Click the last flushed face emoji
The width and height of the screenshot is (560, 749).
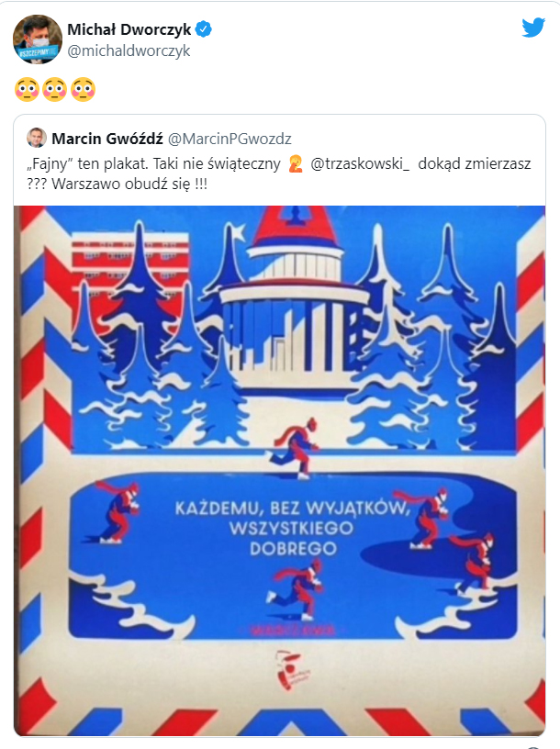[x=84, y=89]
